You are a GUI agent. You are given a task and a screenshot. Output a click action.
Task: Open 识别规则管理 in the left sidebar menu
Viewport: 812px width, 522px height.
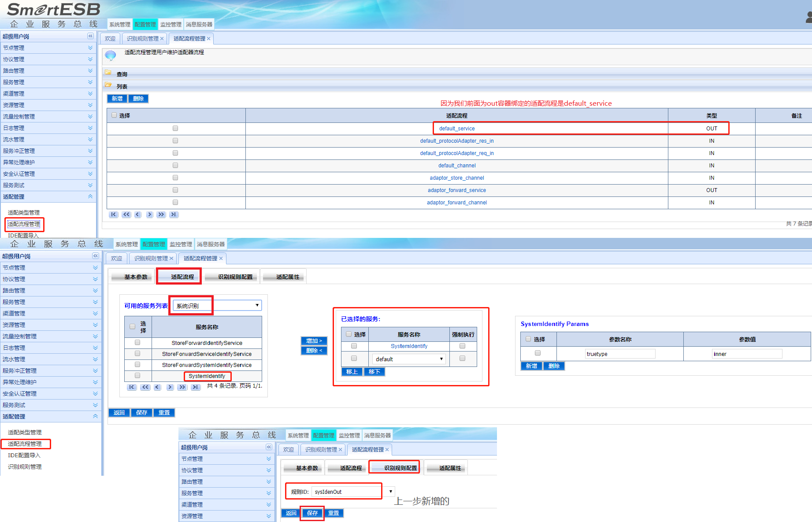pyautogui.click(x=25, y=467)
